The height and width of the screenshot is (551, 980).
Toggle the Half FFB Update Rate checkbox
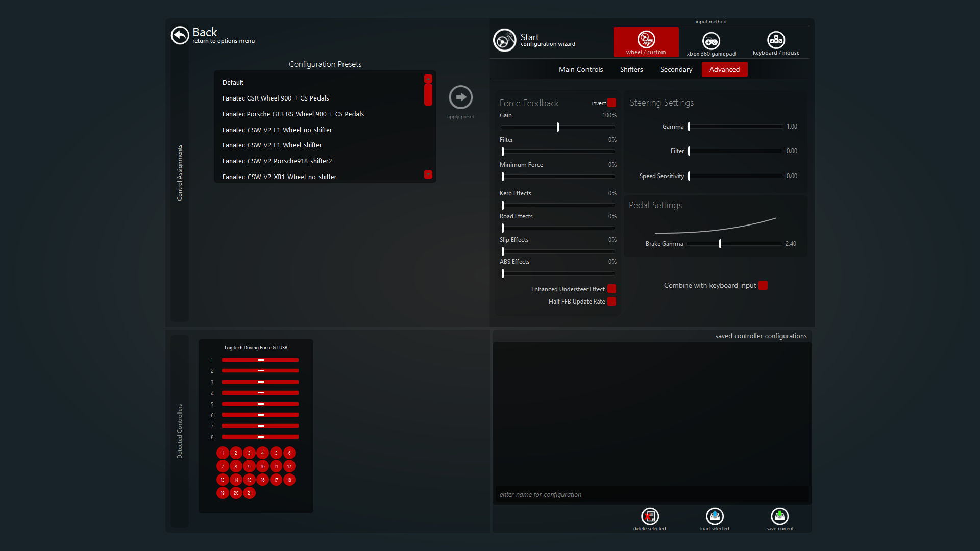[x=611, y=302]
